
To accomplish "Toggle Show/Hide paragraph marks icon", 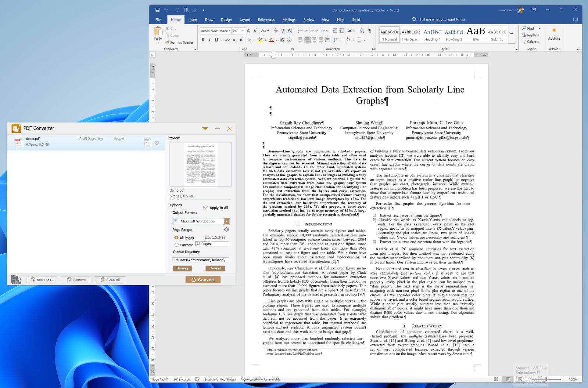I will pos(370,31).
